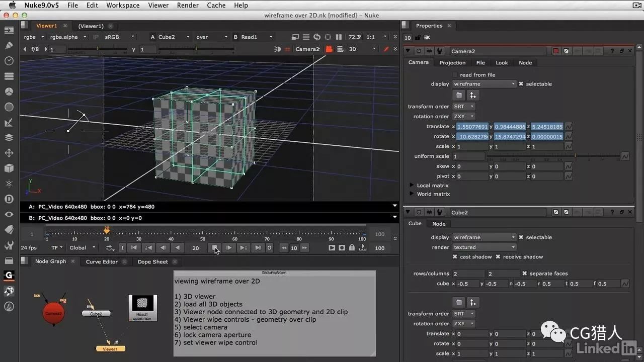Toggle the viewer pause icon
The width and height of the screenshot is (644, 362).
click(339, 37)
